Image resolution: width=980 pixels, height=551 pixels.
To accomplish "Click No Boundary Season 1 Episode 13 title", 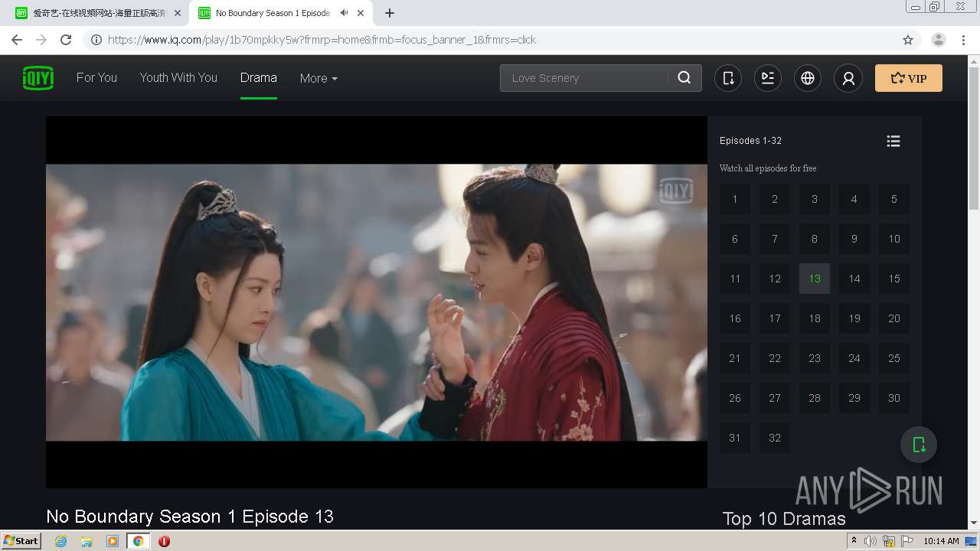I will pos(190,517).
